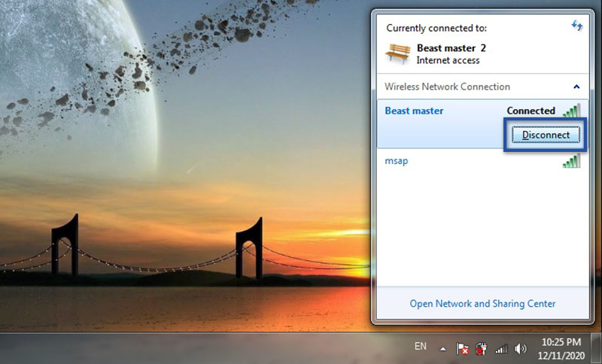Open Network and Sharing Center link

pyautogui.click(x=482, y=303)
